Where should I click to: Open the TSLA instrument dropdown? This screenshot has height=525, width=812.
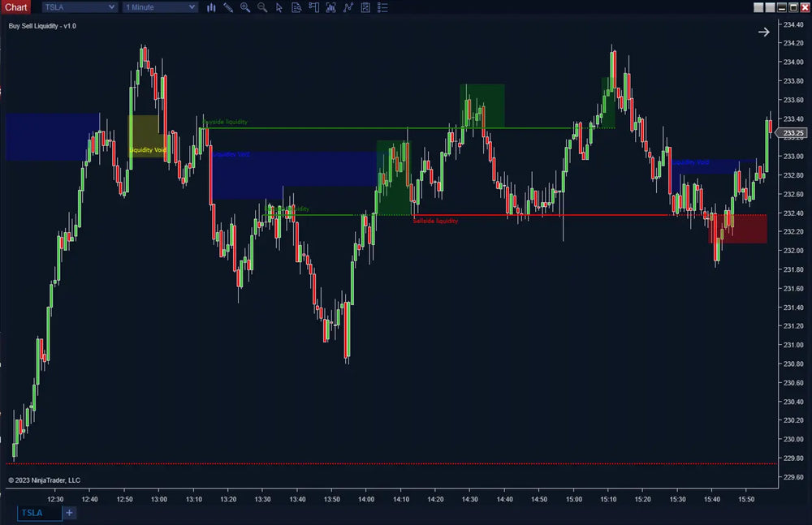tap(79, 6)
